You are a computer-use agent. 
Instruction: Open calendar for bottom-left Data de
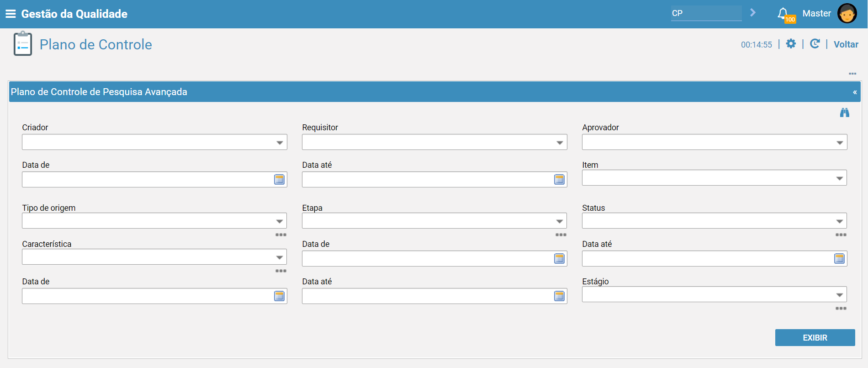coord(279,296)
